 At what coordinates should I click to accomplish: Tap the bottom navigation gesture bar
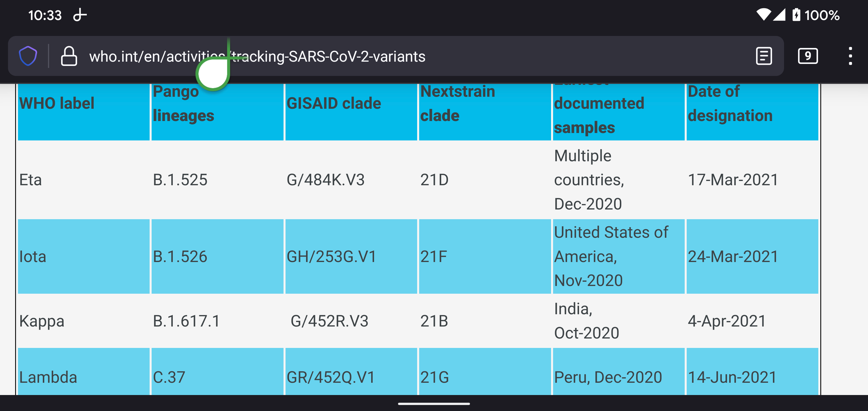coord(434,404)
